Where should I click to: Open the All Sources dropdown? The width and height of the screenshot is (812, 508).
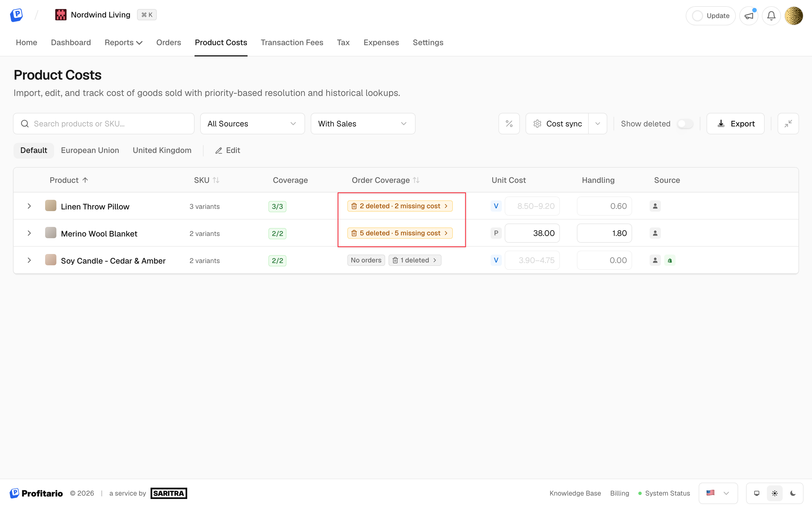coord(252,124)
